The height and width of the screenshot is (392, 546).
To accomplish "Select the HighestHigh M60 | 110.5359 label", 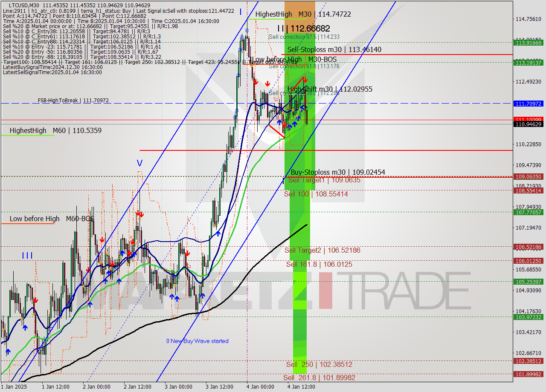I will pos(55,130).
